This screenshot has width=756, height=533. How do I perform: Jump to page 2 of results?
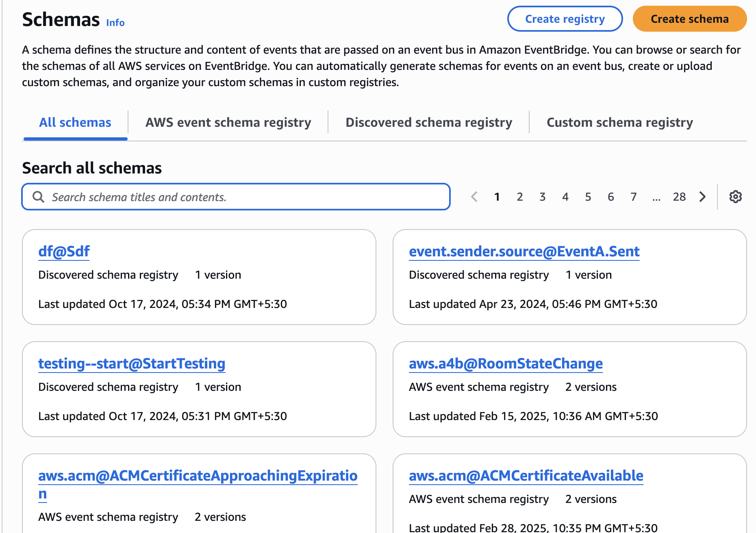[519, 197]
